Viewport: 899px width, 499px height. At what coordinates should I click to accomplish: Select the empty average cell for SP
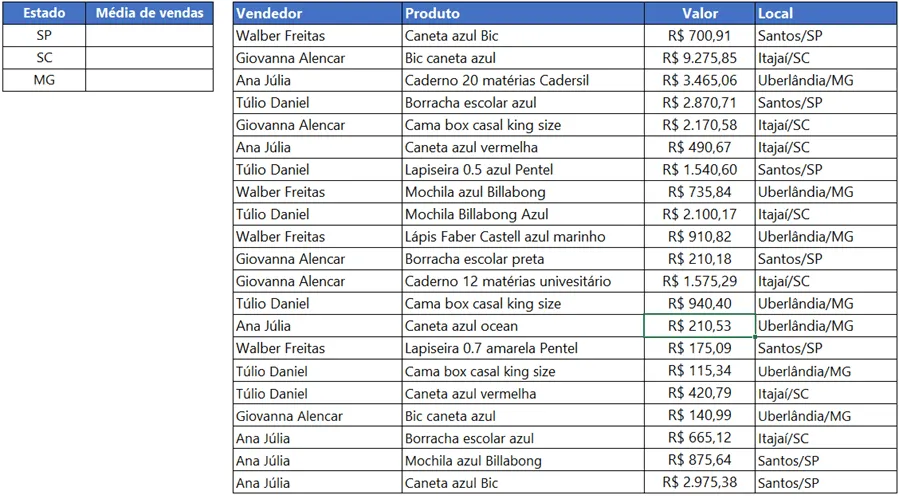pos(149,36)
